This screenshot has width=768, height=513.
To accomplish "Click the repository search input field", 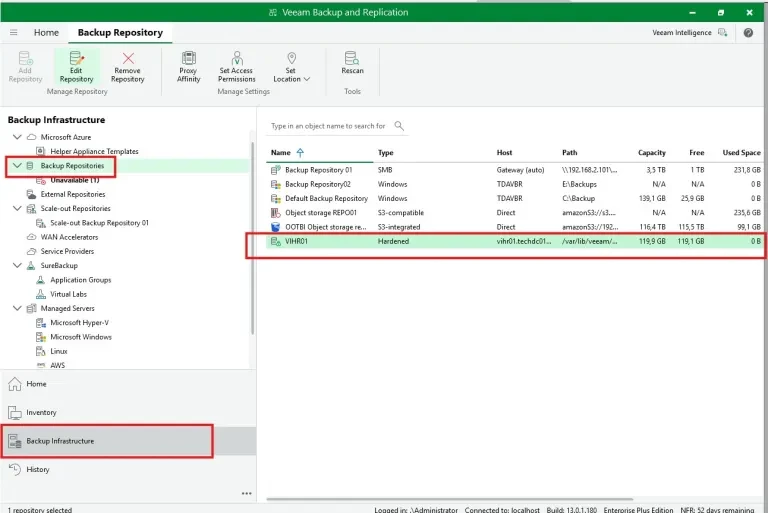I will coord(328,126).
